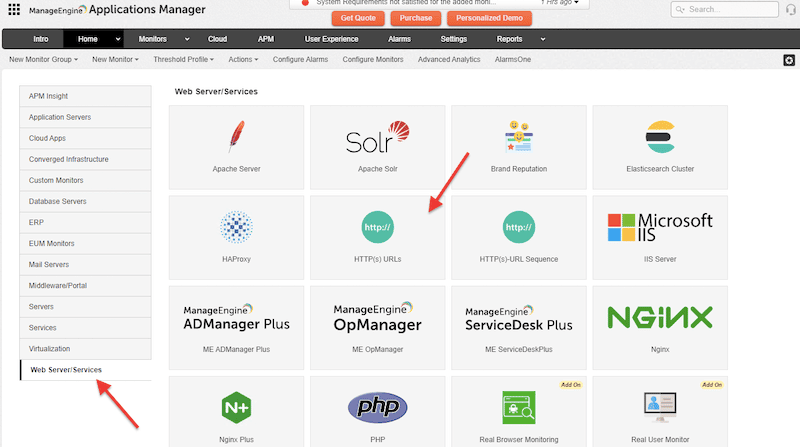Select the ME ServiceDeskPlus logo
The image size is (800, 447).
[519, 319]
